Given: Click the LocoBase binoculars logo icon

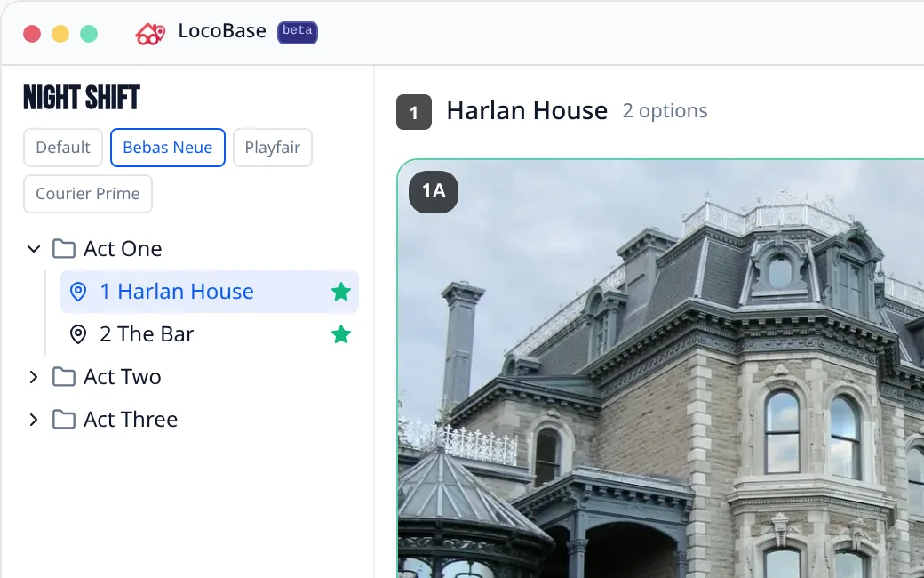Looking at the screenshot, I should (150, 34).
